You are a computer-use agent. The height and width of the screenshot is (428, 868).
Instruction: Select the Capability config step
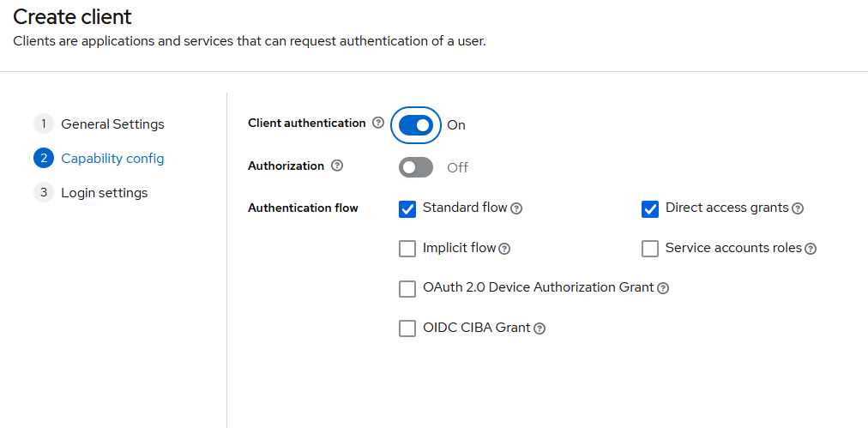(112, 159)
